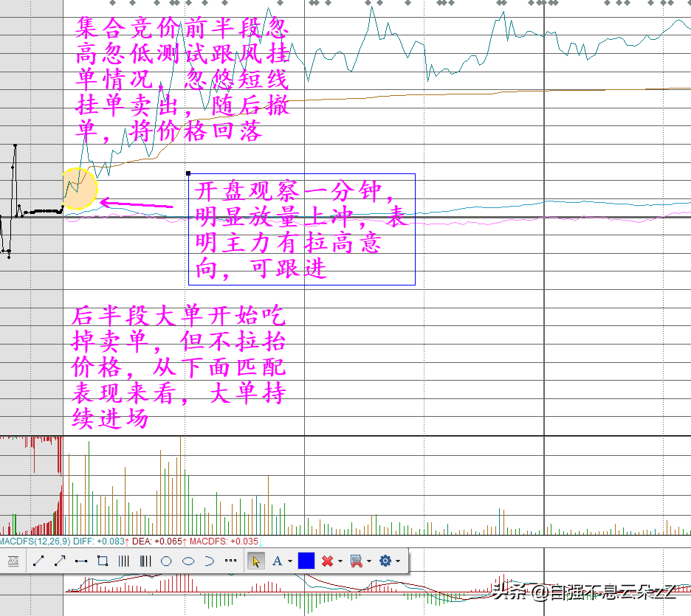Choose the rectangle drawing tool

pyautogui.click(x=103, y=561)
